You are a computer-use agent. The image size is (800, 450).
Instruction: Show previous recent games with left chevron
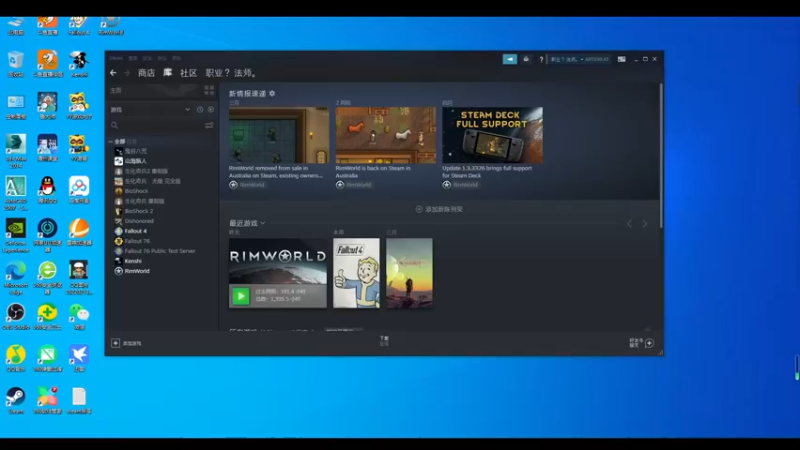pos(630,223)
